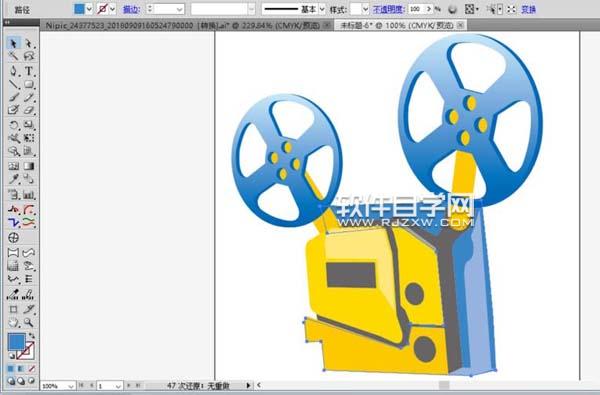This screenshot has width=600, height=395.
Task: Click the Isolate Selected Object icon
Action: [x=511, y=9]
